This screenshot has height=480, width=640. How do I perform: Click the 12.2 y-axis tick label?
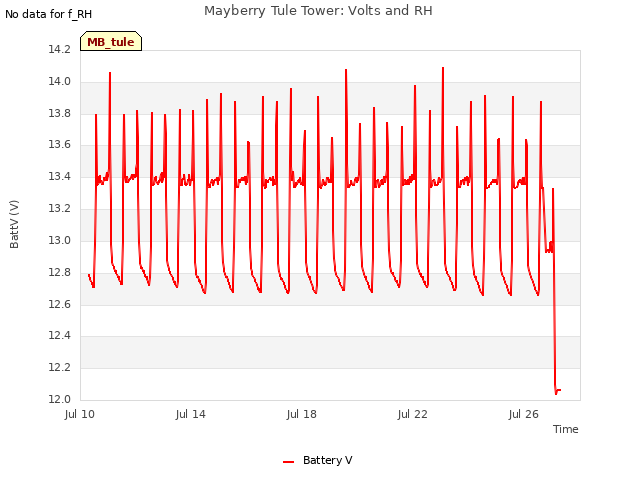60,367
